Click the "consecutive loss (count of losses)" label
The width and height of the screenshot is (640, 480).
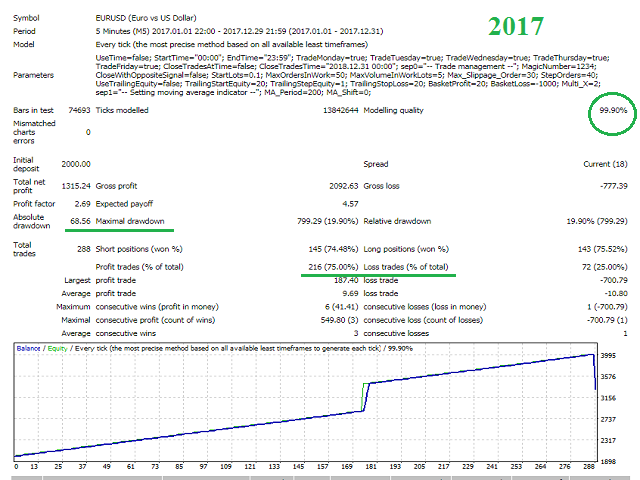click(x=423, y=320)
